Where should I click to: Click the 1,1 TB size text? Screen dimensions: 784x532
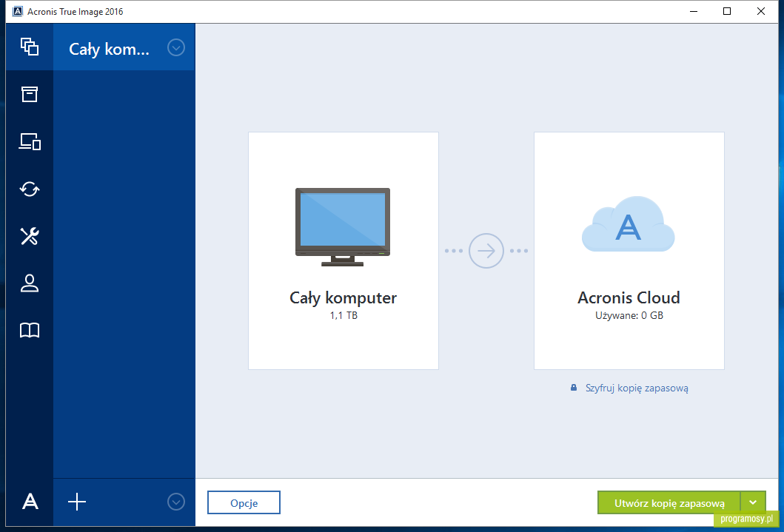click(x=344, y=315)
